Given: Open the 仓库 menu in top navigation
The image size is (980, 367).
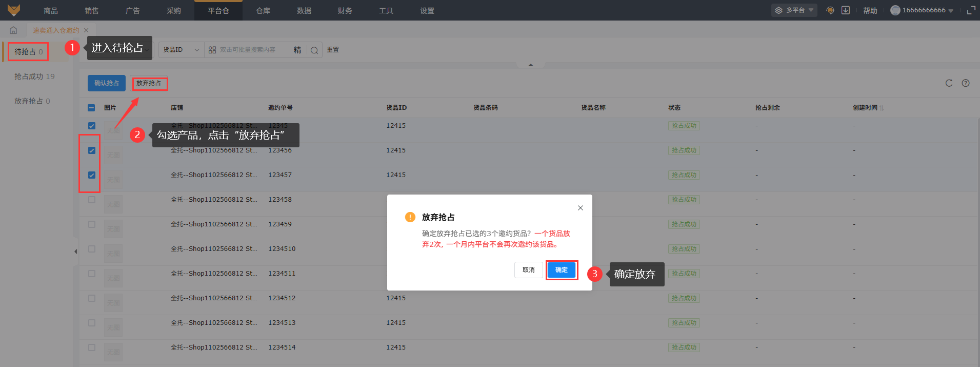Looking at the screenshot, I should pyautogui.click(x=263, y=11).
